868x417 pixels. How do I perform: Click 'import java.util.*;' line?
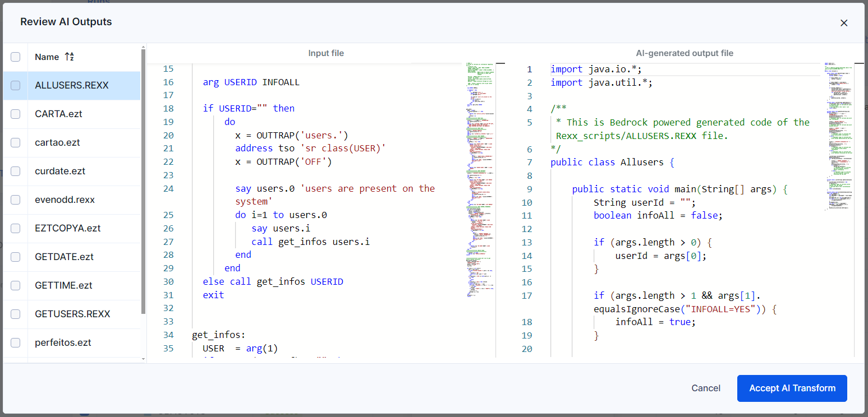coord(601,82)
